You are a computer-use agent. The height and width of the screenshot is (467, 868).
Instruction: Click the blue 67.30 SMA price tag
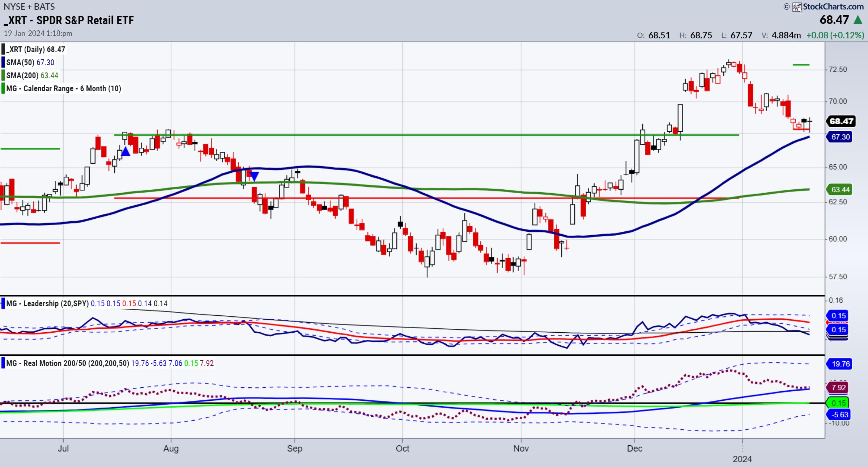840,137
